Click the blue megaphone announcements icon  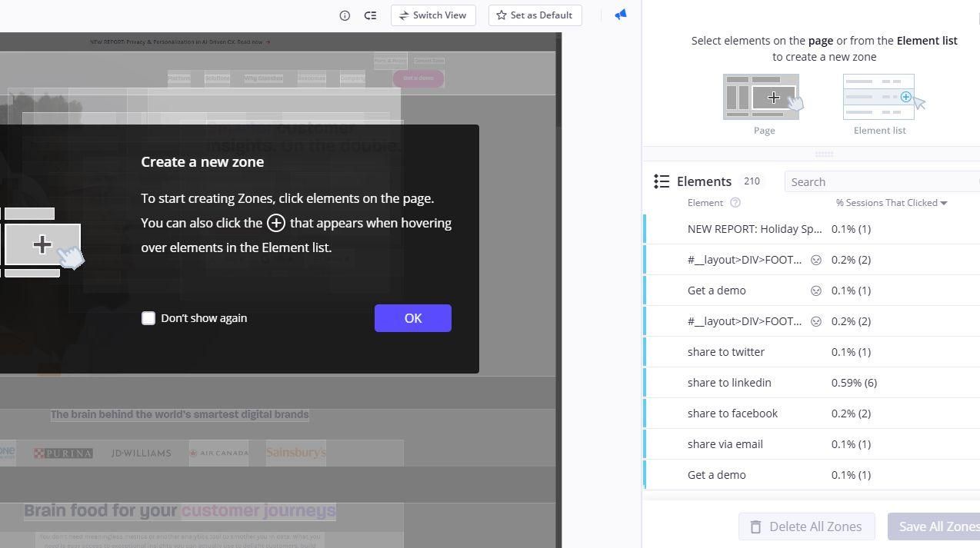click(620, 15)
